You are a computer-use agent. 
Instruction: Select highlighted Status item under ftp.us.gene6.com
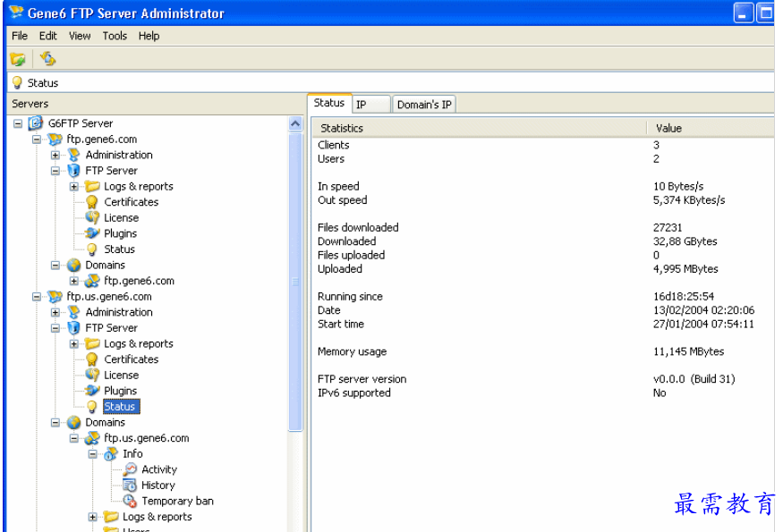pos(122,406)
